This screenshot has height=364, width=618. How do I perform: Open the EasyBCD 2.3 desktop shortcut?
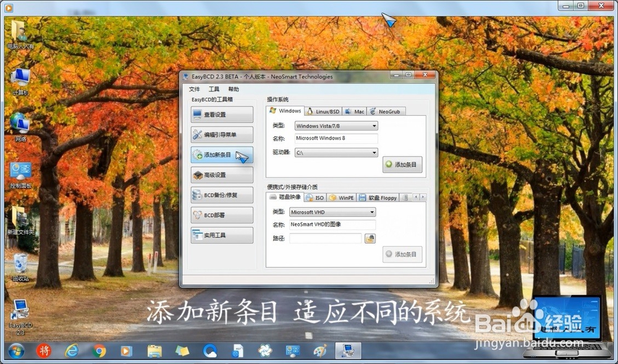pos(20,317)
